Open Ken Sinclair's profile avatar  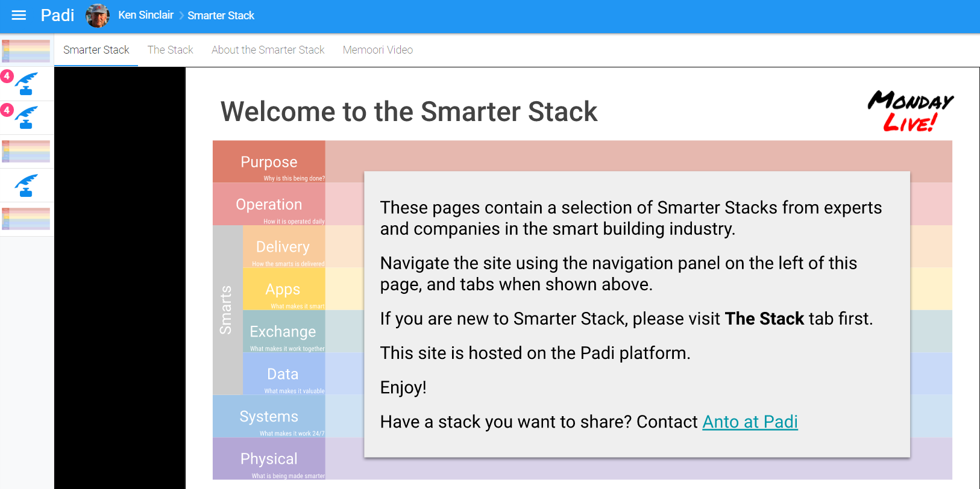point(98,16)
